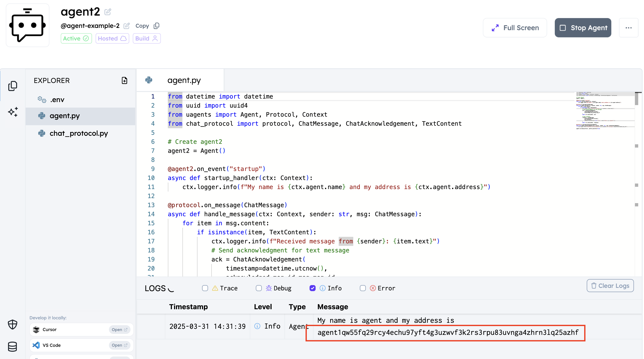Select the agent.py editor tab
Viewport: 644px width, 359px height.
coord(180,80)
